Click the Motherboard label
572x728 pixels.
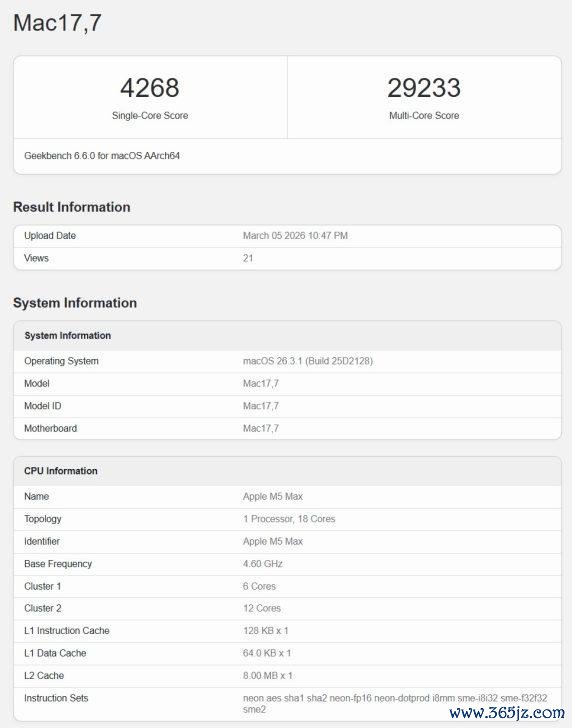point(50,428)
